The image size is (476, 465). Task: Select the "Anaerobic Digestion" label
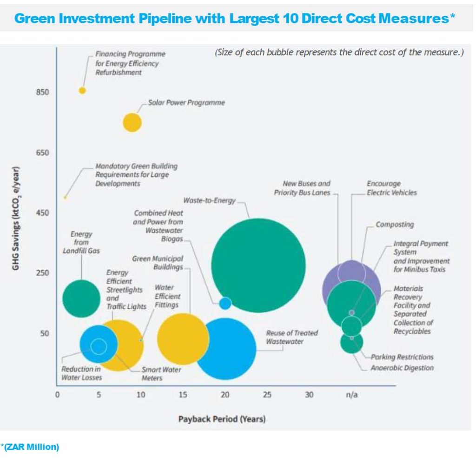402,368
